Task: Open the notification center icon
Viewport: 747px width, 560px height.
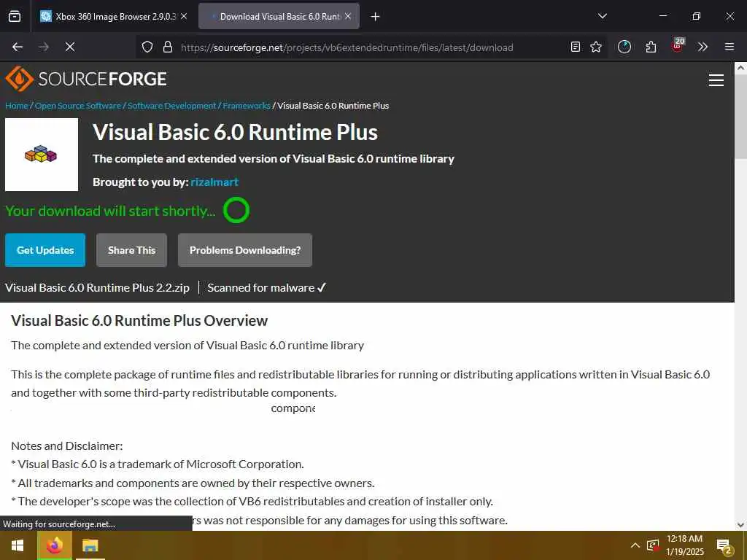Action: (x=724, y=545)
